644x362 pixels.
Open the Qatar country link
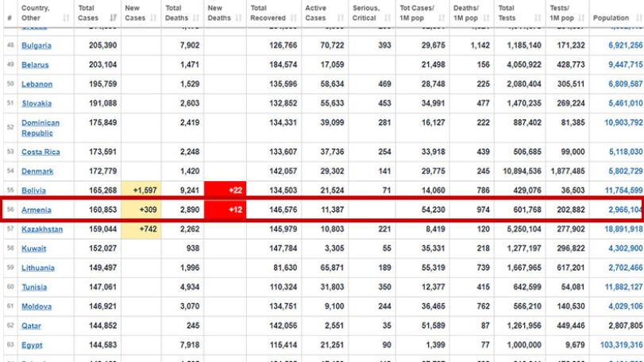tap(31, 325)
